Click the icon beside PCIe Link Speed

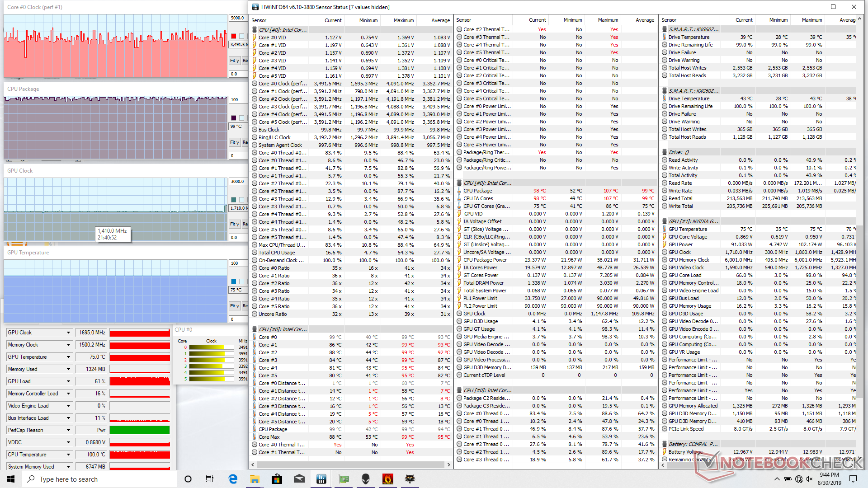[x=665, y=429]
